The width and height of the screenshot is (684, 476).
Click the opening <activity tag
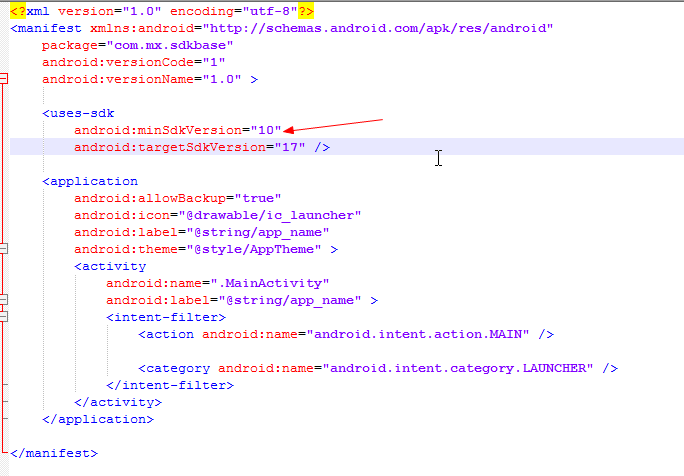(110, 267)
